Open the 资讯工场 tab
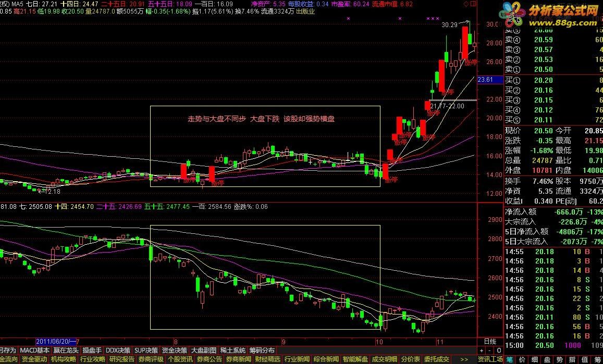Screen dimensions: 603x364 coord(490,359)
